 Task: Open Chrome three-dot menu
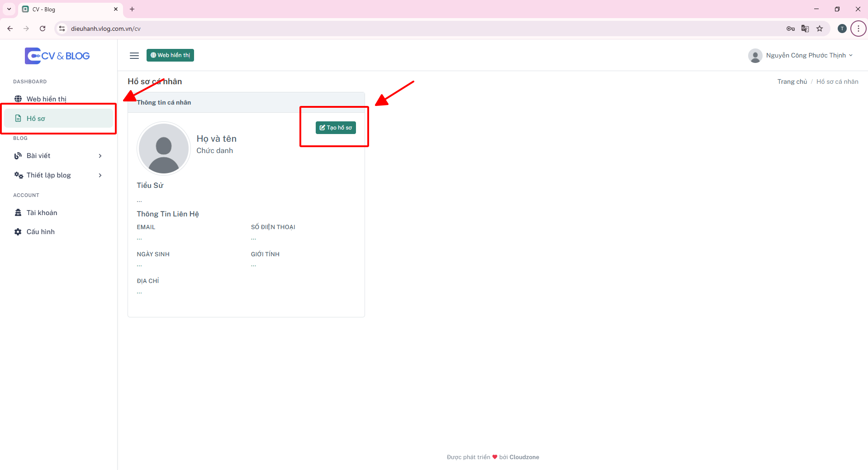[858, 29]
